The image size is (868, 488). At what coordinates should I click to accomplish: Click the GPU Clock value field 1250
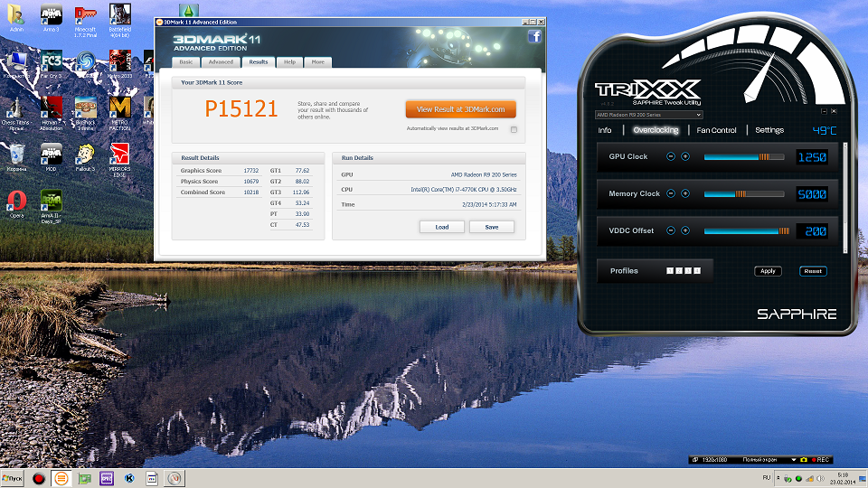[812, 157]
